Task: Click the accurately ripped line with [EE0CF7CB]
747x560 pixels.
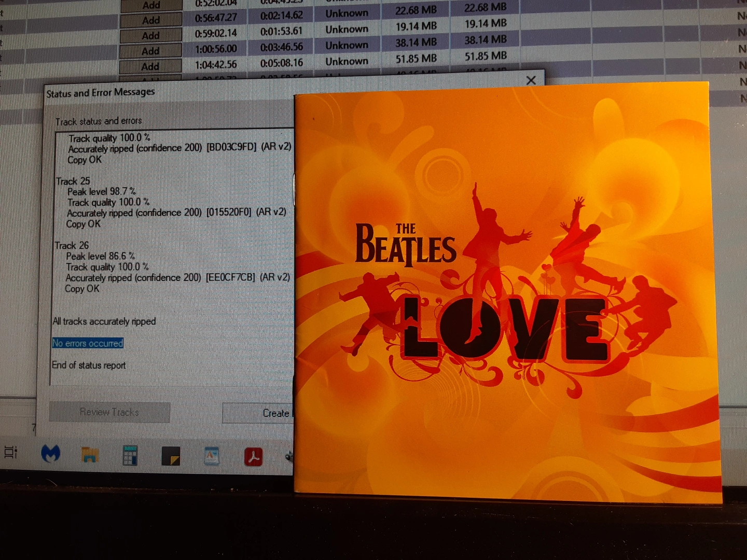Action: (x=178, y=277)
